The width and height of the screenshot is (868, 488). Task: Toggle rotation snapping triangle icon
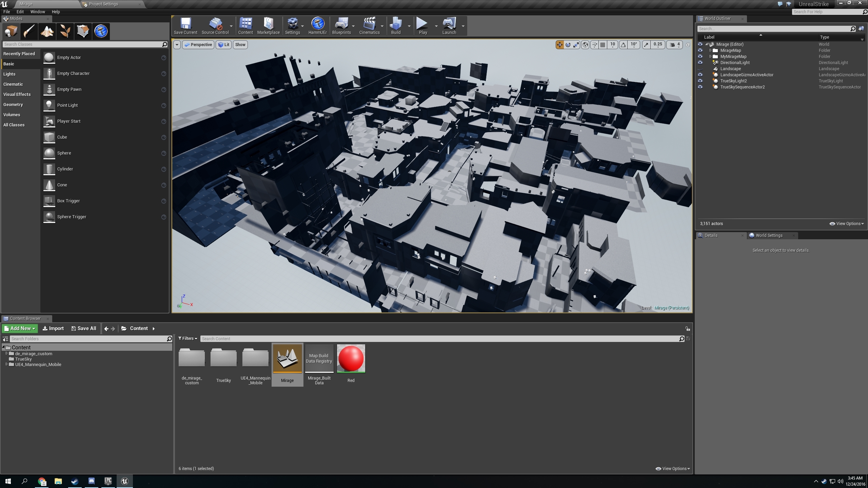pyautogui.click(x=623, y=45)
